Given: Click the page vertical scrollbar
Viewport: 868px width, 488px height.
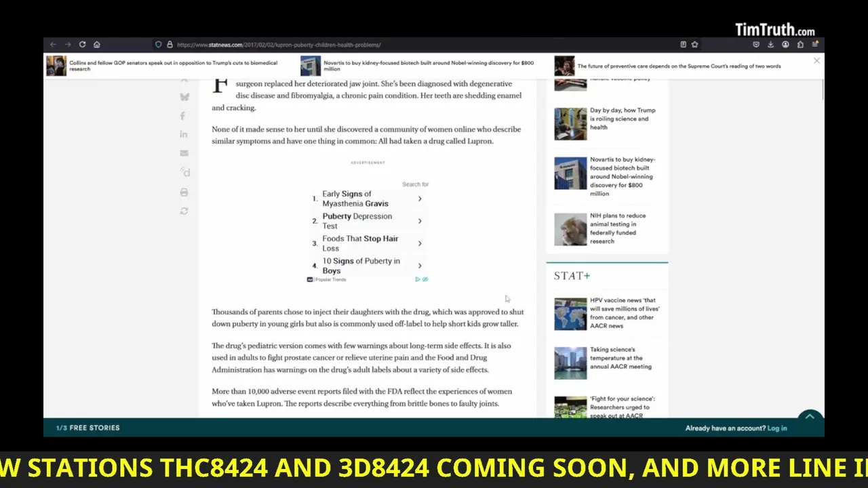Looking at the screenshot, I should pyautogui.click(x=823, y=89).
